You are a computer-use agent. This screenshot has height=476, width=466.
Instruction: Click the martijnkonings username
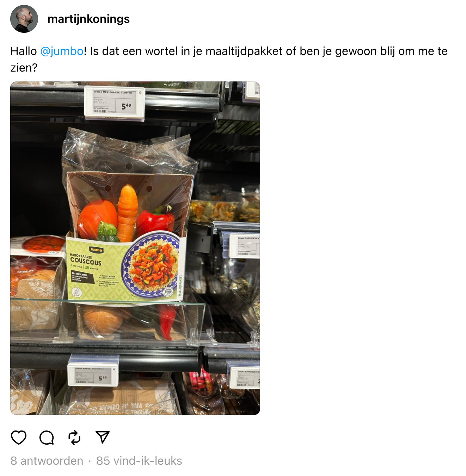click(x=88, y=19)
